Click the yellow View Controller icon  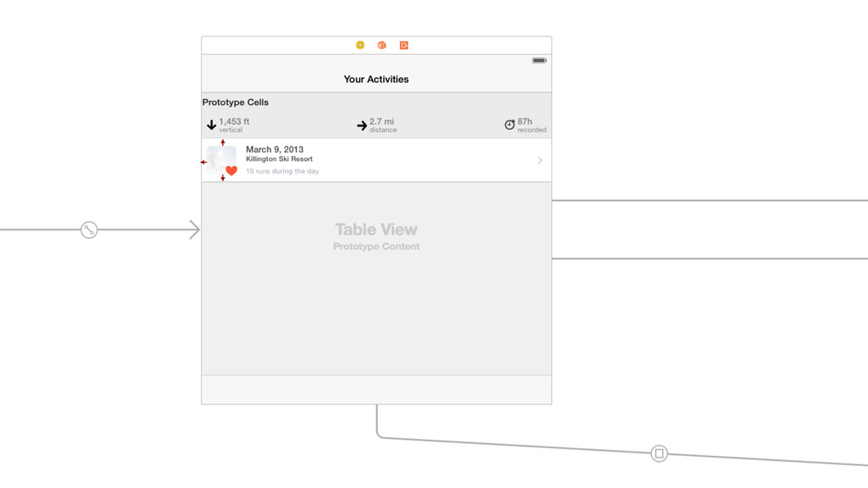tap(360, 46)
